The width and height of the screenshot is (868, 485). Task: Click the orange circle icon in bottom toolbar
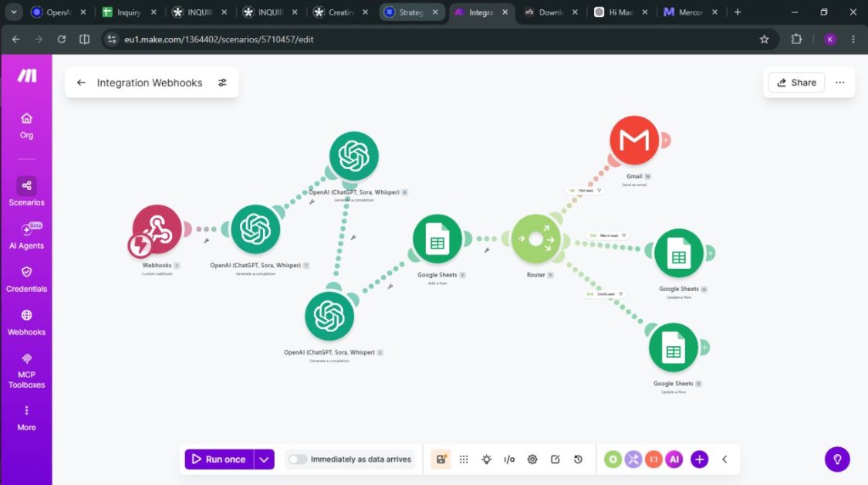[654, 460]
